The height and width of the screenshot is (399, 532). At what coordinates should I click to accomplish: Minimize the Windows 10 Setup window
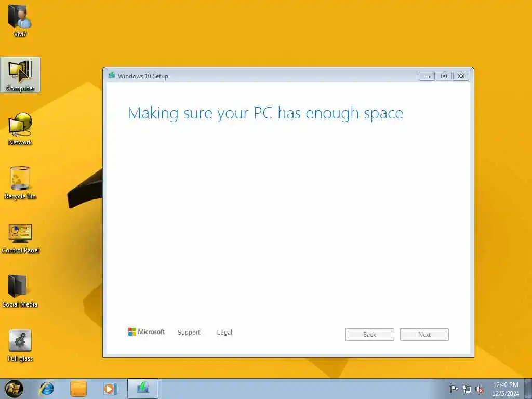pyautogui.click(x=427, y=76)
